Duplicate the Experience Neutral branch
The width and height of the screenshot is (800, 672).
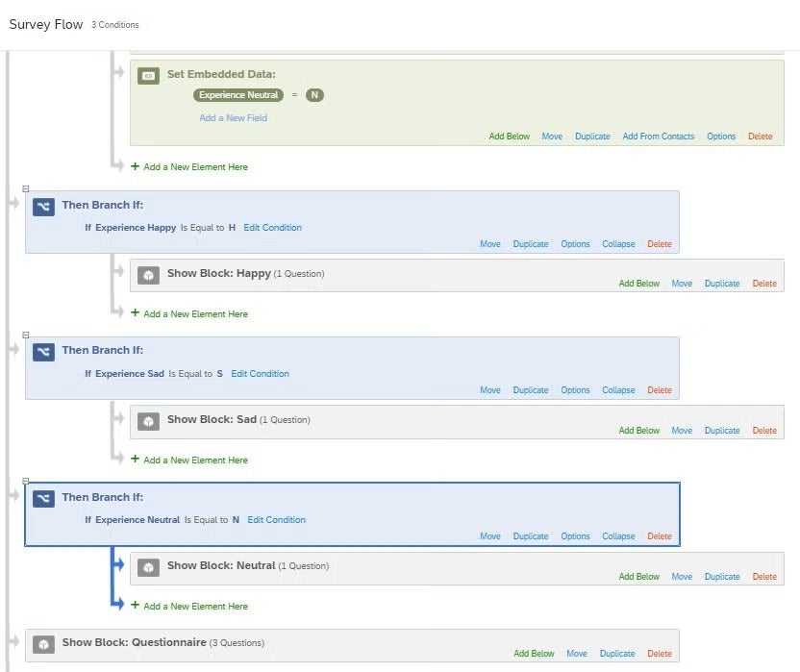point(531,536)
